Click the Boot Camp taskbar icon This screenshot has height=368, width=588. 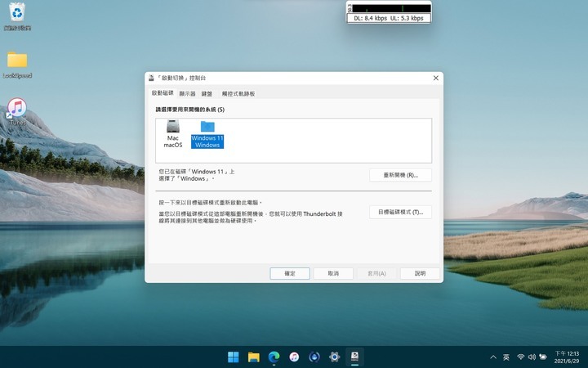(354, 357)
